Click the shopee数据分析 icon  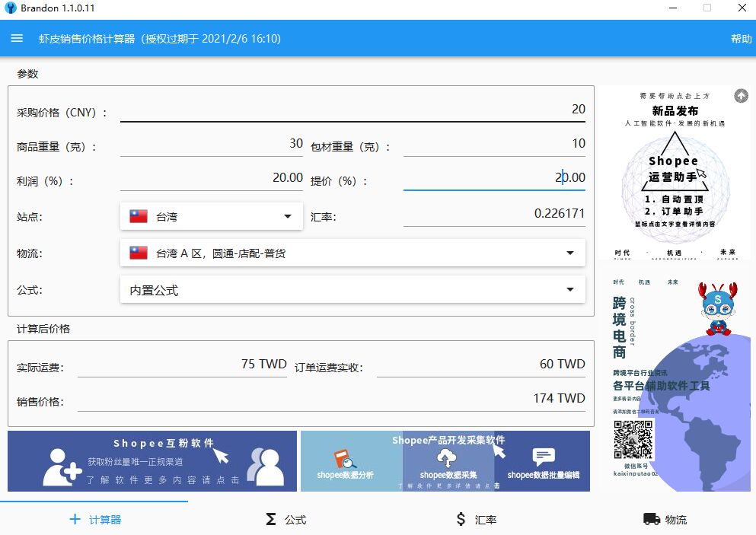point(344,460)
